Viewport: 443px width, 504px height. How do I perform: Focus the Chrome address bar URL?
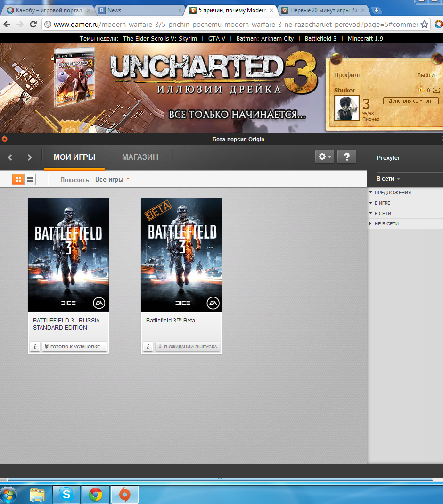pyautogui.click(x=236, y=25)
